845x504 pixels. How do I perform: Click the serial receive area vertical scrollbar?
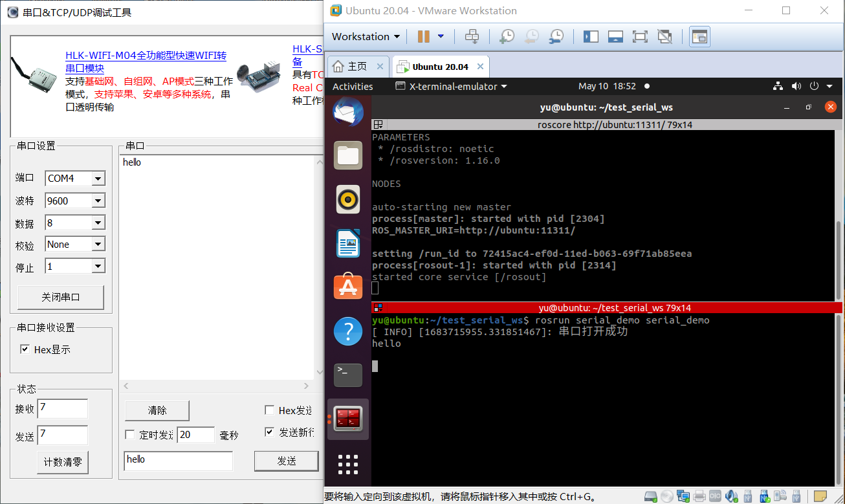point(318,267)
